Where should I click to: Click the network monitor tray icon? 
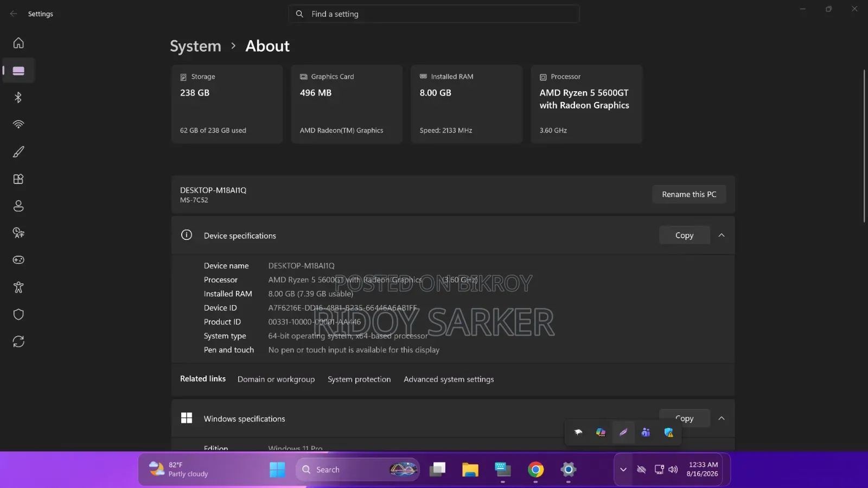click(x=659, y=470)
